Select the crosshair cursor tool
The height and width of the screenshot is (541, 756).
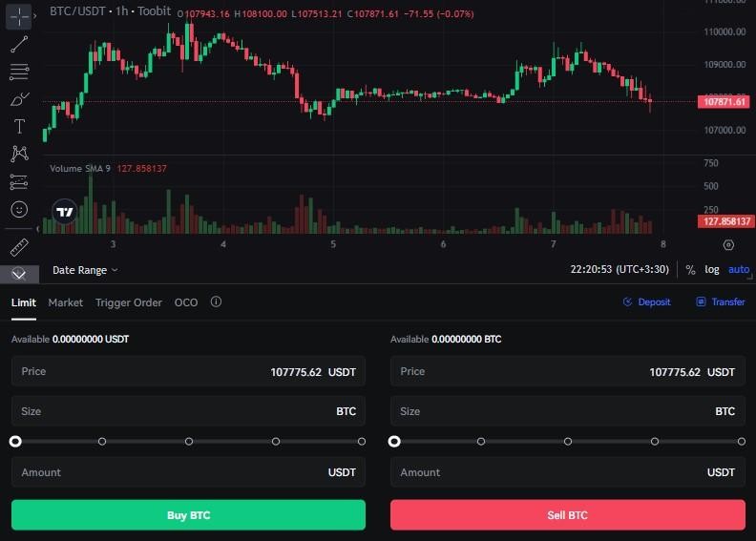[19, 16]
